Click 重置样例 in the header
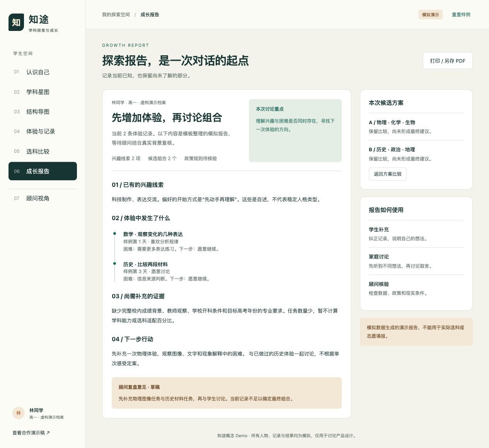The image size is (489, 448). tap(461, 15)
